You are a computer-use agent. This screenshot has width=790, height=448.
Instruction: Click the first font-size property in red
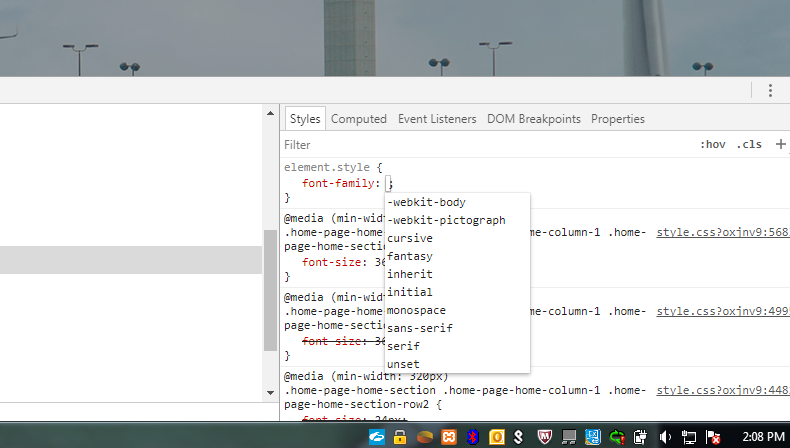coord(332,262)
